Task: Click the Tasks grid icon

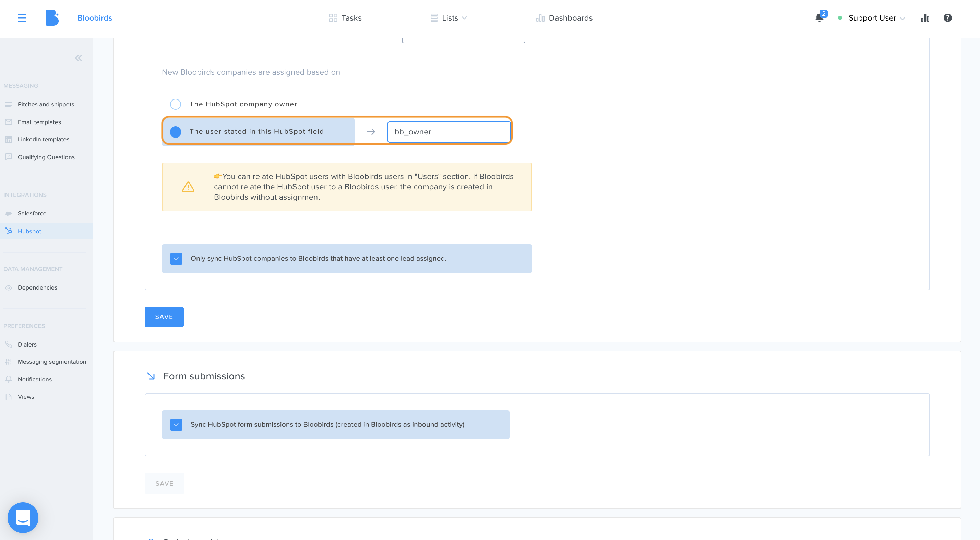Action: pyautogui.click(x=333, y=18)
